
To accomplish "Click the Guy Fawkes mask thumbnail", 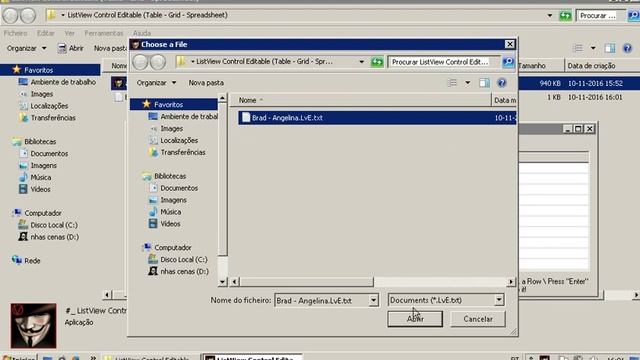I will [x=33, y=325].
